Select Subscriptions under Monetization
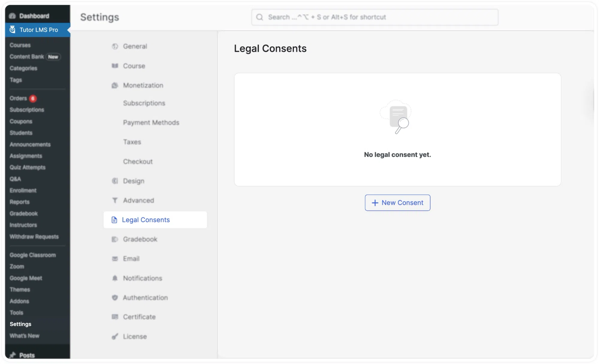This screenshot has width=599, height=364. 144,103
